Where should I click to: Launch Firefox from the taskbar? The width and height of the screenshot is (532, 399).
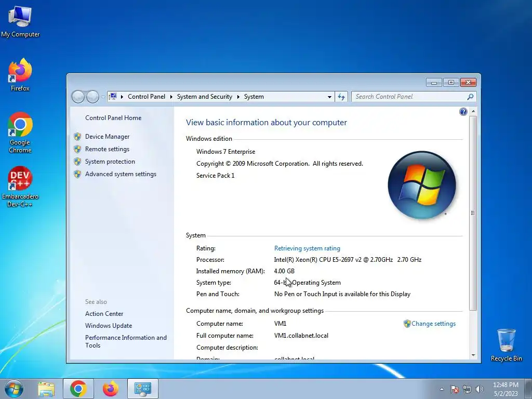click(x=111, y=389)
